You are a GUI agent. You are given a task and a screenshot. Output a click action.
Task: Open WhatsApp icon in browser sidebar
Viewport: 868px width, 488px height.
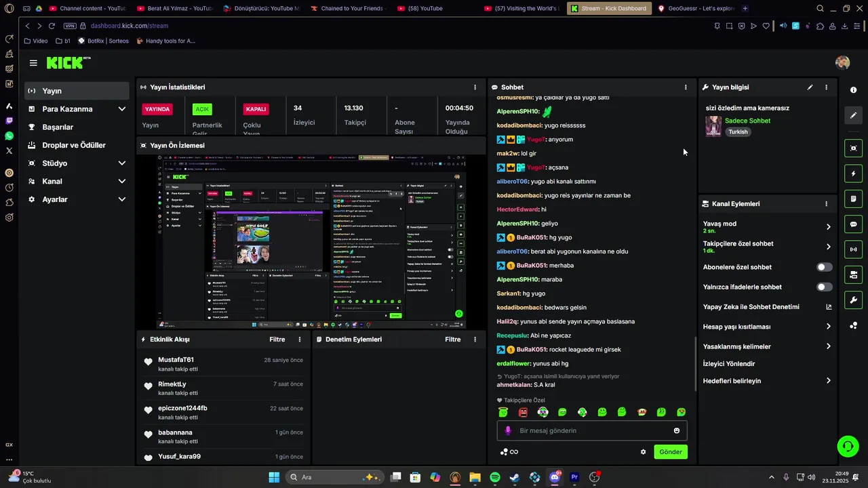pyautogui.click(x=9, y=136)
